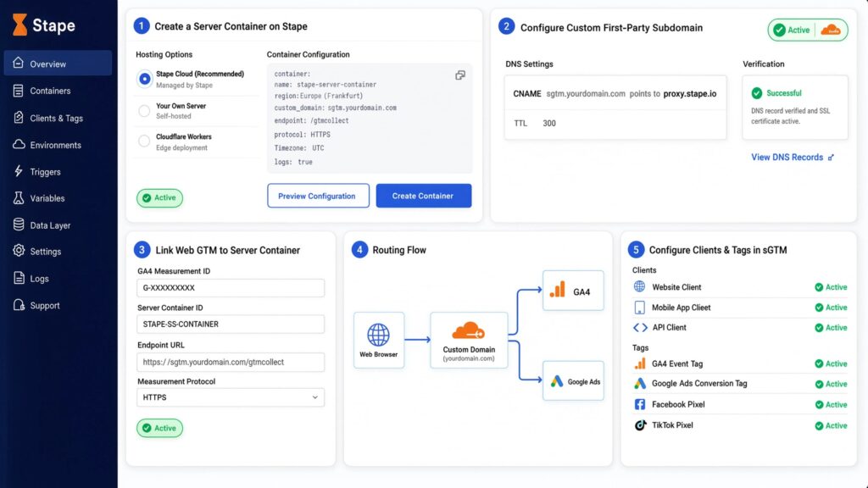Click the Facebook Pixel icon
This screenshot has height=488, width=868.
[640, 404]
